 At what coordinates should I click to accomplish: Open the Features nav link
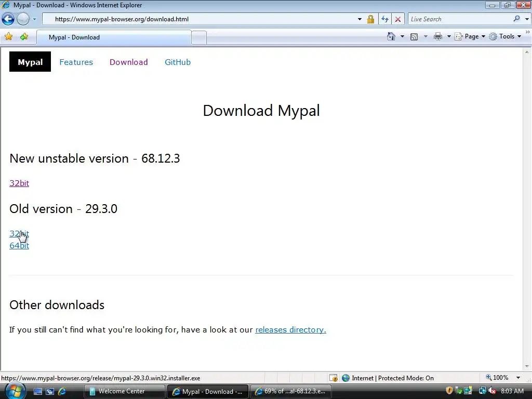(76, 62)
